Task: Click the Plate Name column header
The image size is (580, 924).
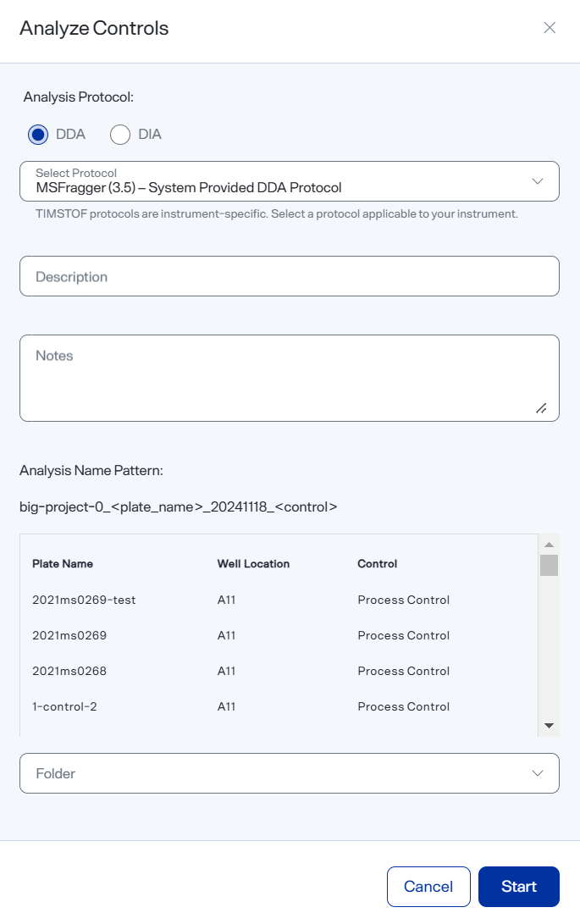Action: 63,564
